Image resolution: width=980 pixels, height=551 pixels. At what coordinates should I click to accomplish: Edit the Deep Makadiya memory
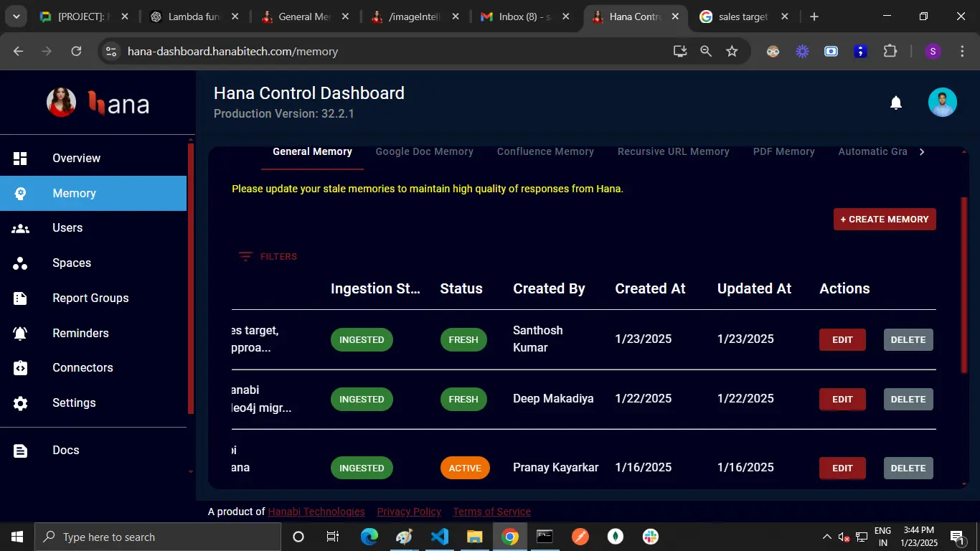coord(842,400)
